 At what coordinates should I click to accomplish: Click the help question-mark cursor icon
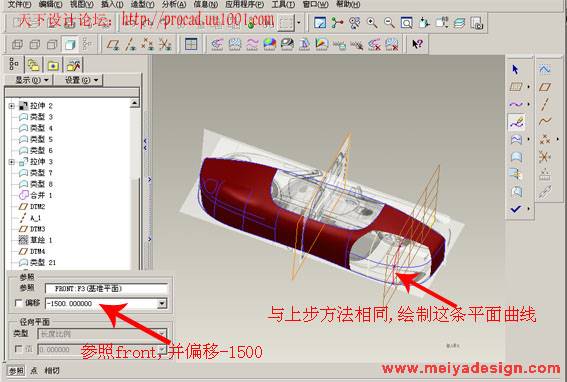[x=417, y=44]
